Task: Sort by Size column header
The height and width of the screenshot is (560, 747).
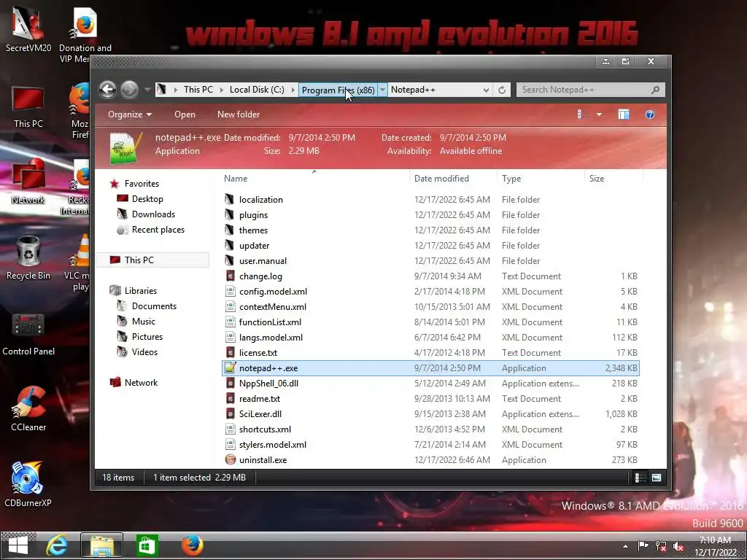Action: [x=597, y=179]
